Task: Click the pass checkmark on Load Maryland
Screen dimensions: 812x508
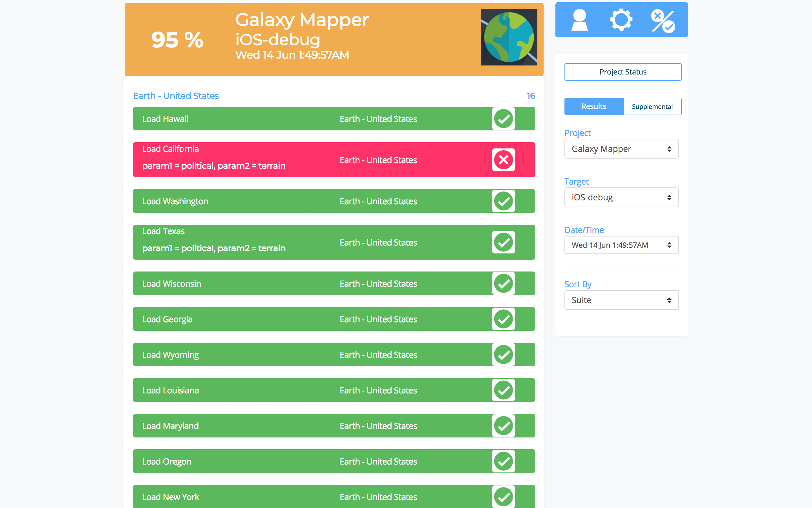Action: point(503,426)
